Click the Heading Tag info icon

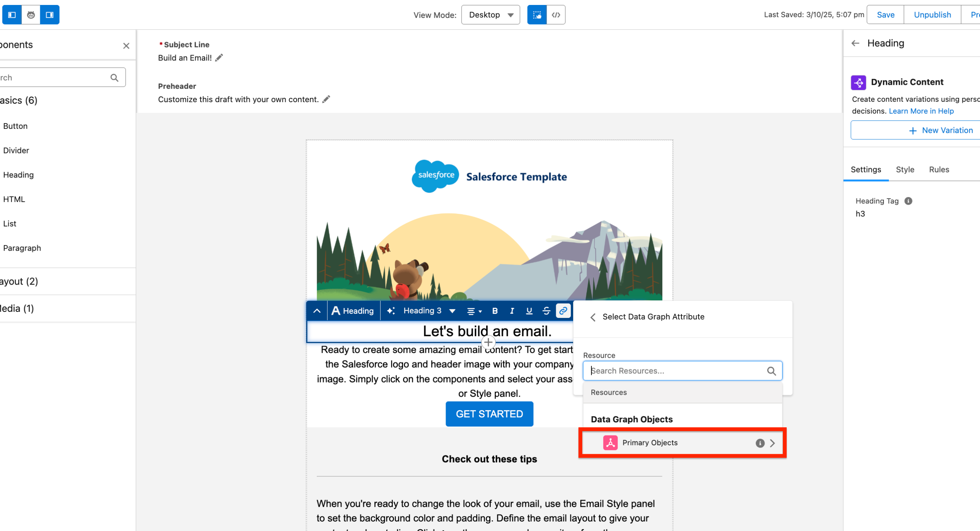click(908, 201)
